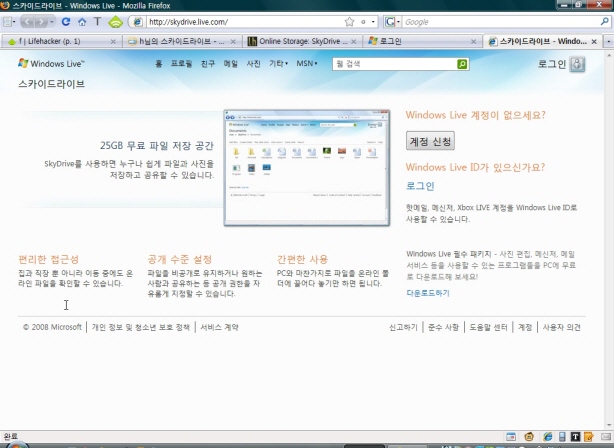This screenshot has height=448, width=614.
Task: Open the list-all-tabs dropdown at the tab bar's end
Action: tap(609, 41)
